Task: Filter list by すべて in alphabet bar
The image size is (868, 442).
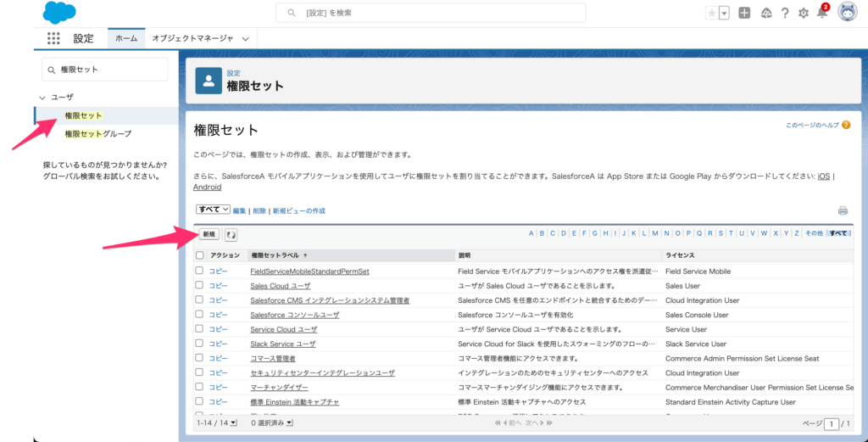Action: click(x=838, y=233)
